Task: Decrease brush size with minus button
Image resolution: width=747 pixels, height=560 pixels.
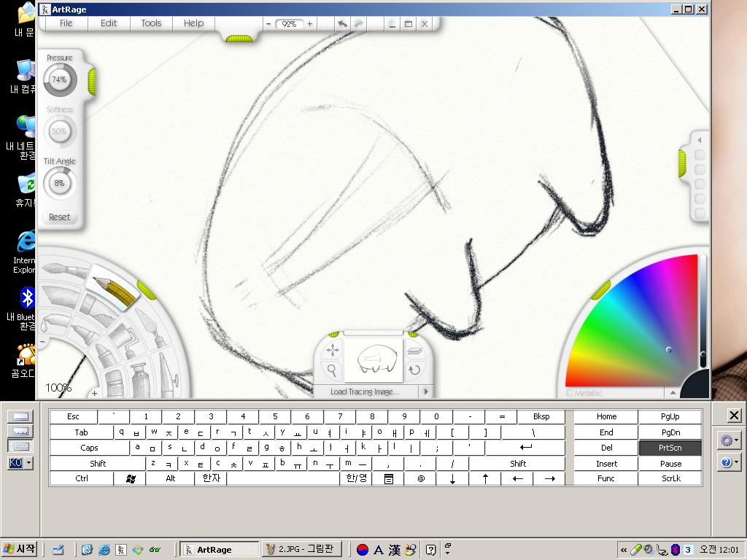Action: (x=42, y=341)
